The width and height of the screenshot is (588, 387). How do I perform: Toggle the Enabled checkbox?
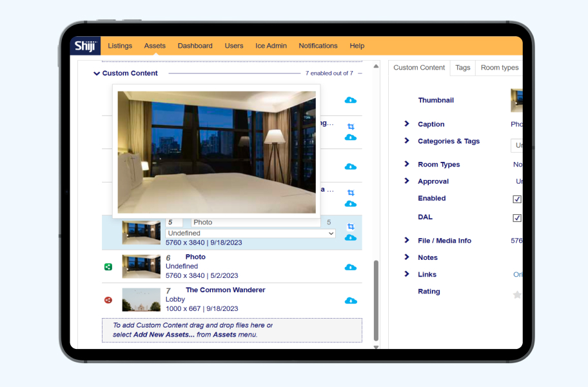[x=516, y=199]
